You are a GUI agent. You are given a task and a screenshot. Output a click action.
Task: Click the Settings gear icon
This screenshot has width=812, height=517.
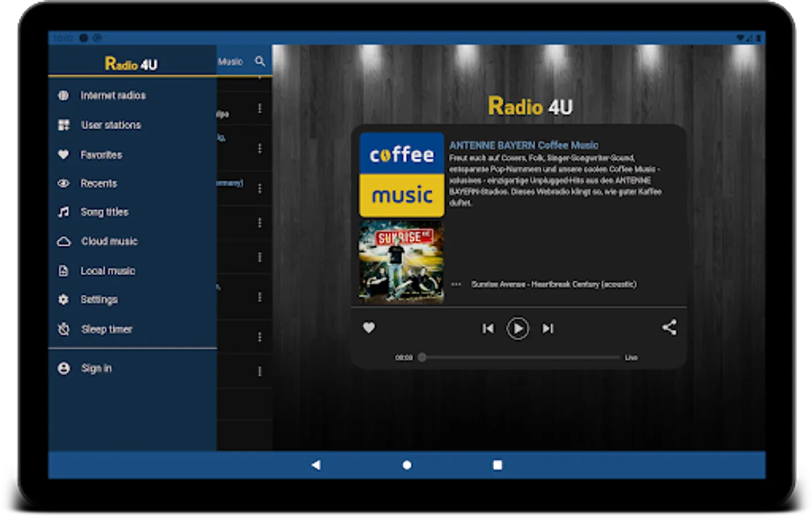click(63, 299)
